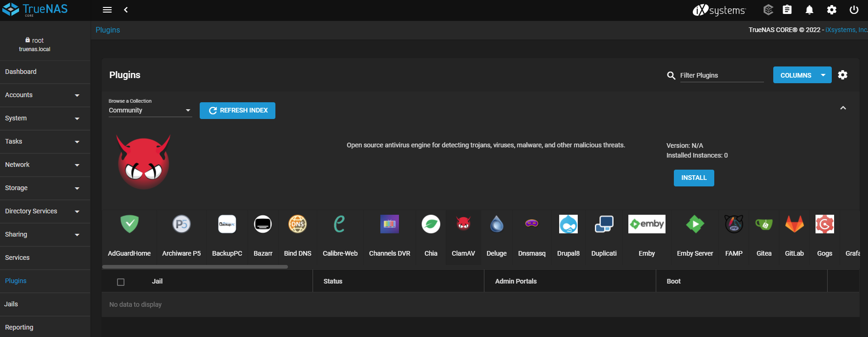Select the Archiware P5 plugin icon
Viewport: 868px width, 337px height.
[182, 224]
